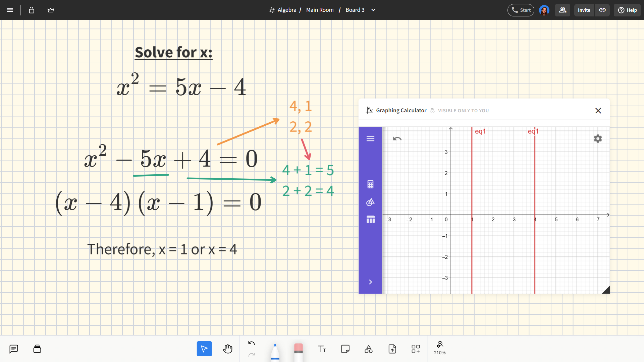Screen dimensions: 644x362
Task: Open the hamburger main menu
Action: [10, 10]
